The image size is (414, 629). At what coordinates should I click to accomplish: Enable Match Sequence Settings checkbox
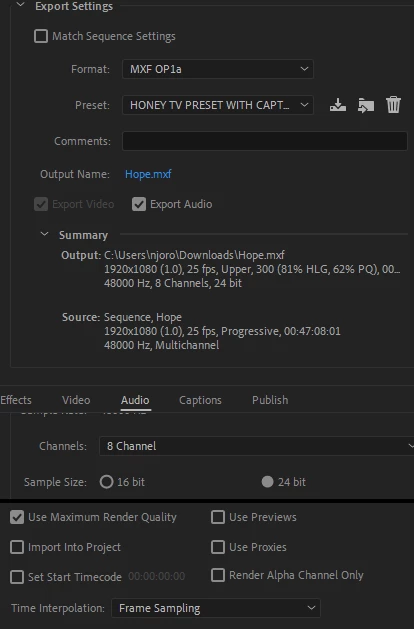click(41, 36)
